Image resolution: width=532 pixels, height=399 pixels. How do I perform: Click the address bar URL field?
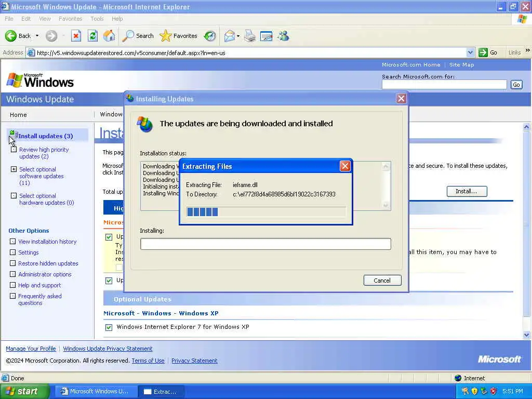251,52
